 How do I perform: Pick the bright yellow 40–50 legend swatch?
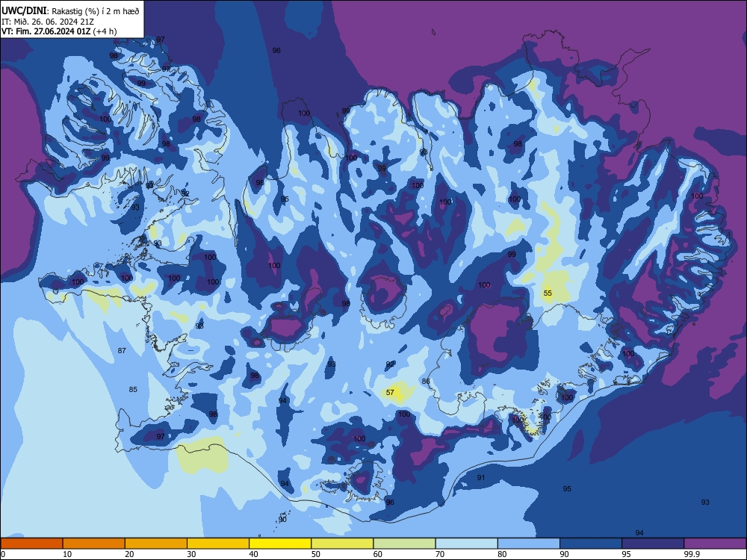[280, 544]
